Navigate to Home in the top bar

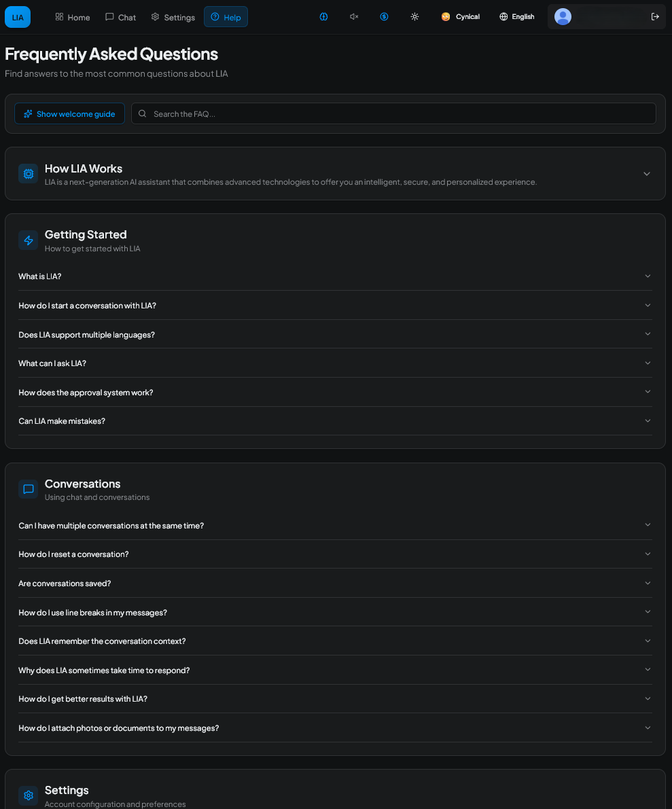point(72,16)
